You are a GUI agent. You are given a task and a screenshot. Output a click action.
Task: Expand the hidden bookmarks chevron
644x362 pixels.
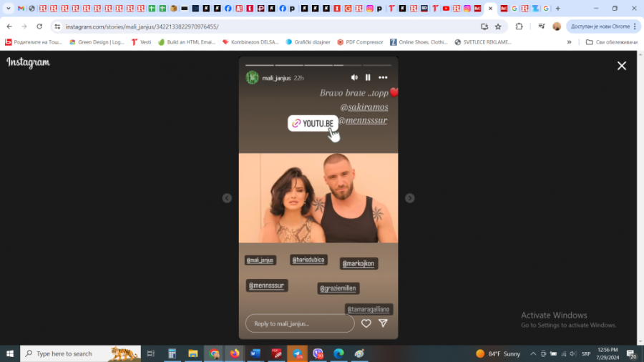click(570, 42)
